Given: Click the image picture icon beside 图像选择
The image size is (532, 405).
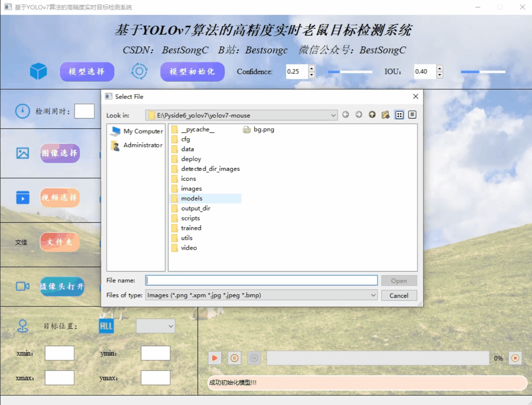Looking at the screenshot, I should click(x=22, y=153).
